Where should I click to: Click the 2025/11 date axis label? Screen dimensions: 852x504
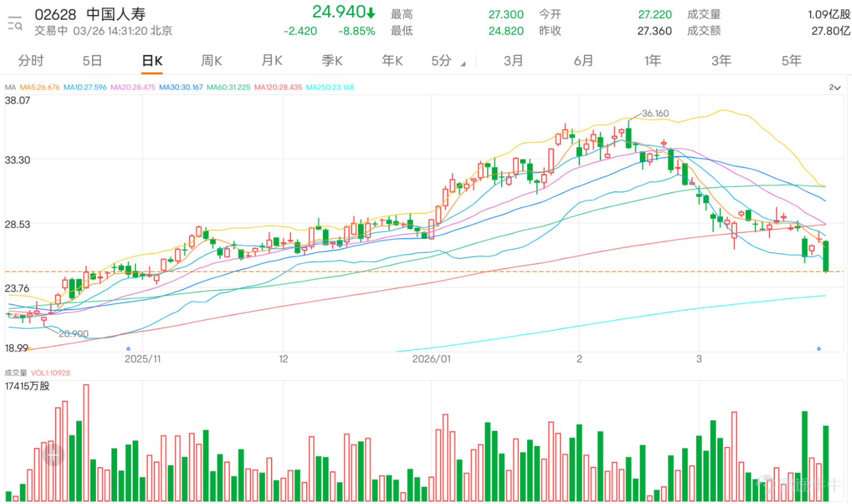tap(143, 359)
